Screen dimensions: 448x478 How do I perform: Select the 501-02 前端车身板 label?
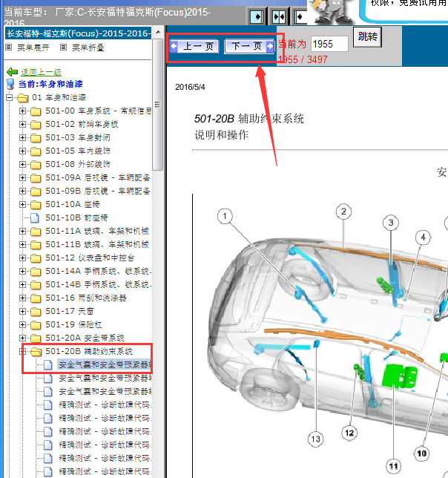[82, 124]
